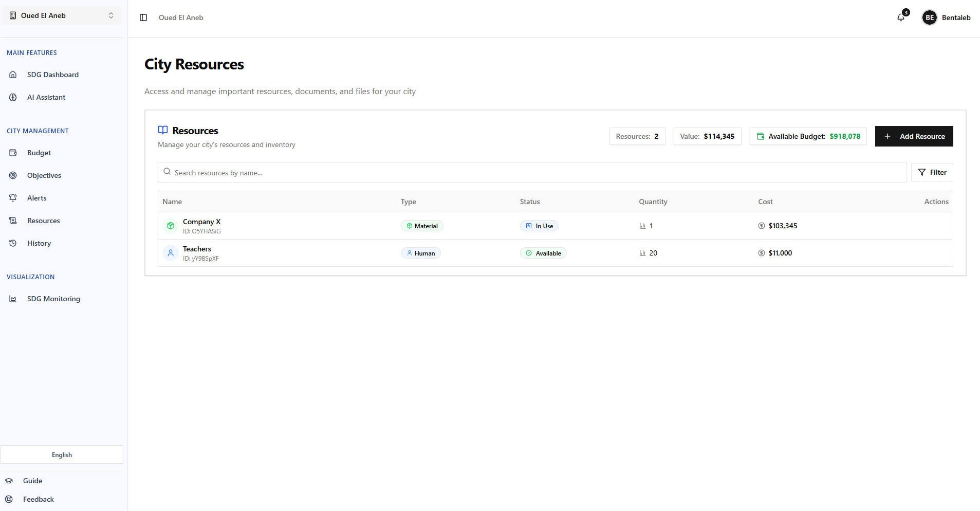Open the Oued El Aneb city selector

61,15
